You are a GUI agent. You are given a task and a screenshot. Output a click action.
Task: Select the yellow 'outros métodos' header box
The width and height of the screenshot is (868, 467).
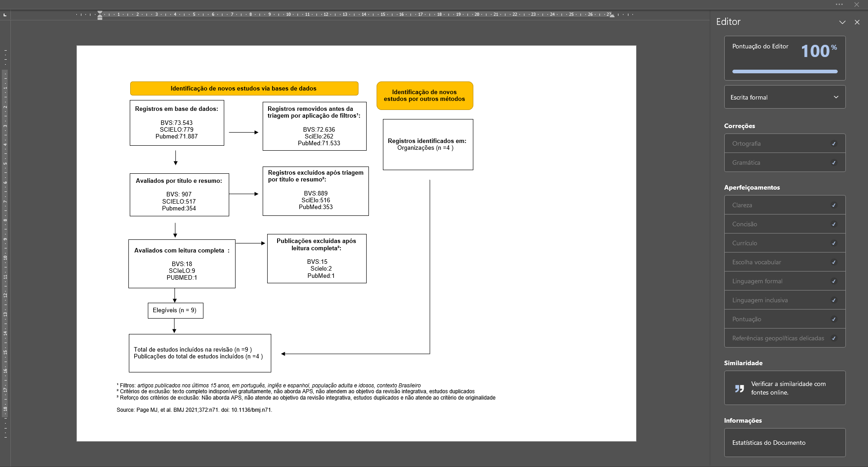425,95
